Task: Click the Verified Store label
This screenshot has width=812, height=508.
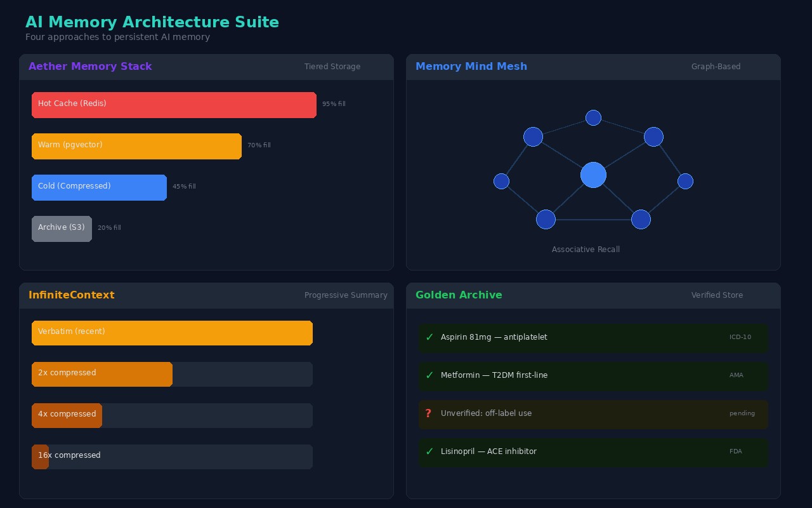Action: [717, 295]
